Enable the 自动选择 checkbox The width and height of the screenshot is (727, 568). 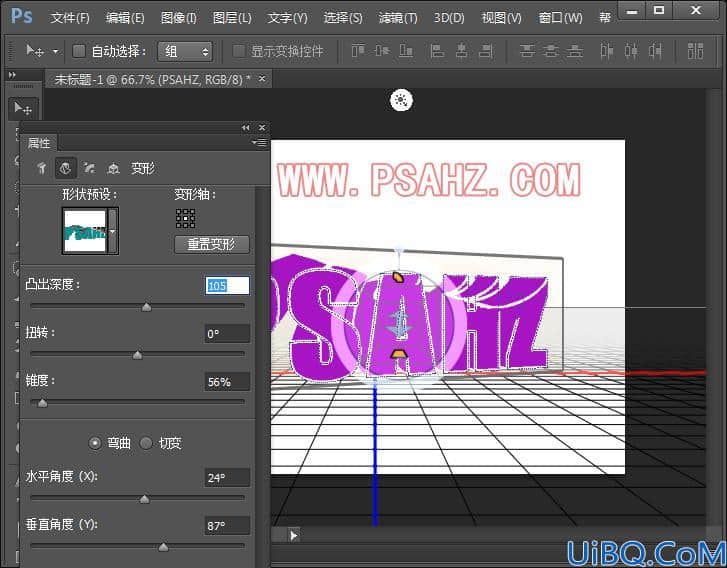click(79, 51)
